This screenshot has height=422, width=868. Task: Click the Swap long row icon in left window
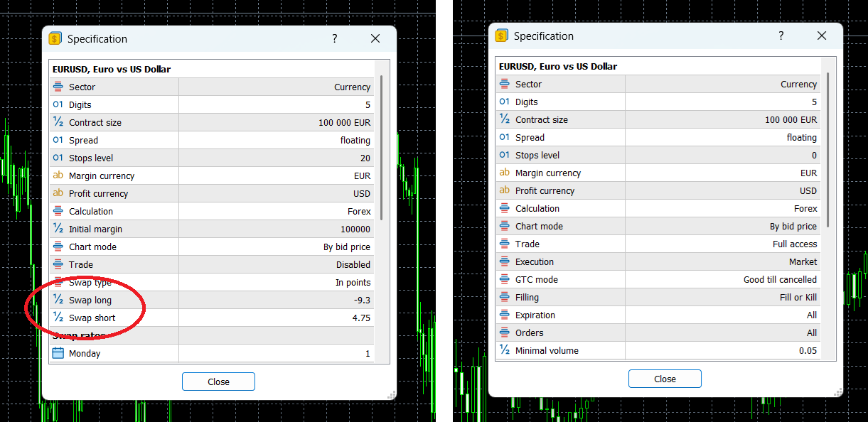coord(58,300)
